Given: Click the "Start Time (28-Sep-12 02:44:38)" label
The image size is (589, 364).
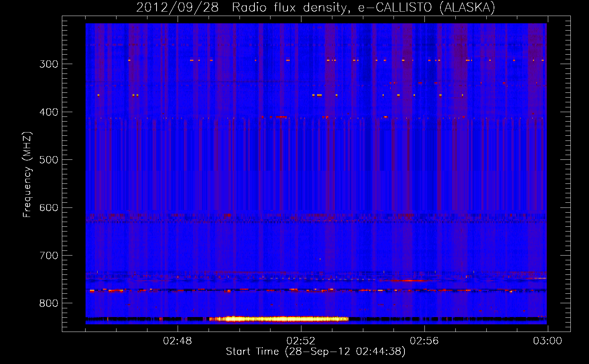Looking at the screenshot, I should [316, 352].
